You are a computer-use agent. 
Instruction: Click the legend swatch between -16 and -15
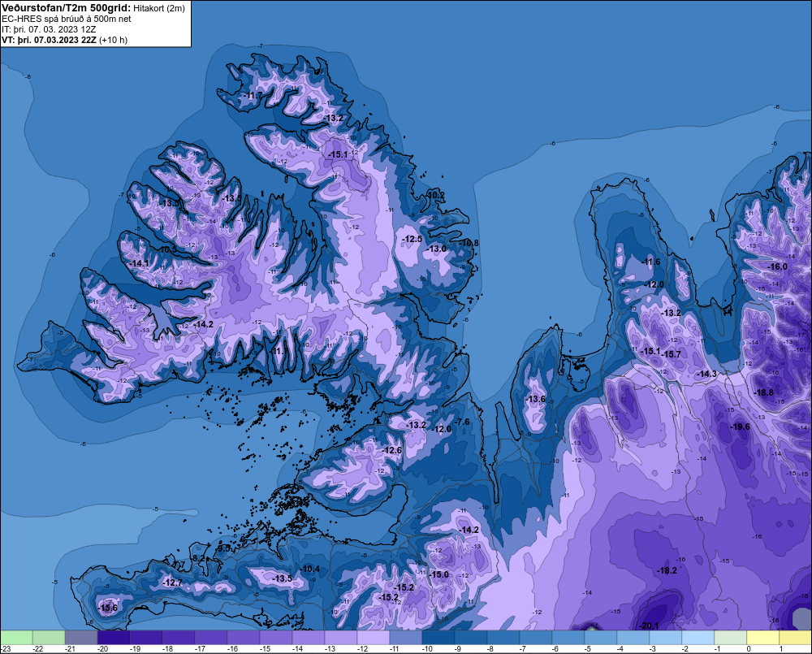pyautogui.click(x=244, y=637)
